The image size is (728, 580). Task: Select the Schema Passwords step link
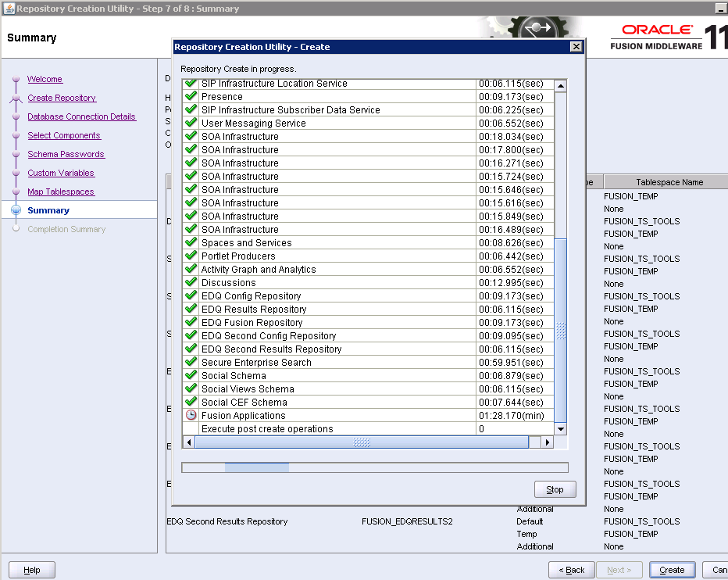(66, 154)
